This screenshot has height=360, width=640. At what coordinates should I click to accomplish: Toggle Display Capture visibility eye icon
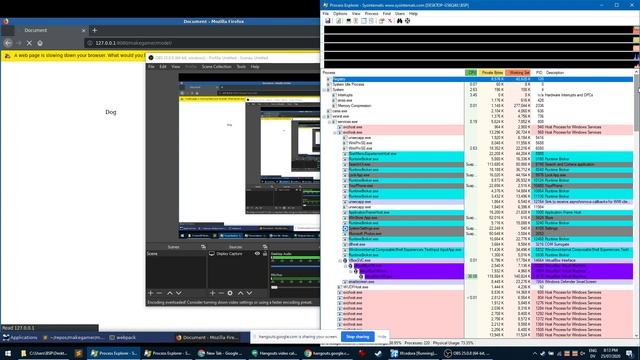click(x=257, y=253)
